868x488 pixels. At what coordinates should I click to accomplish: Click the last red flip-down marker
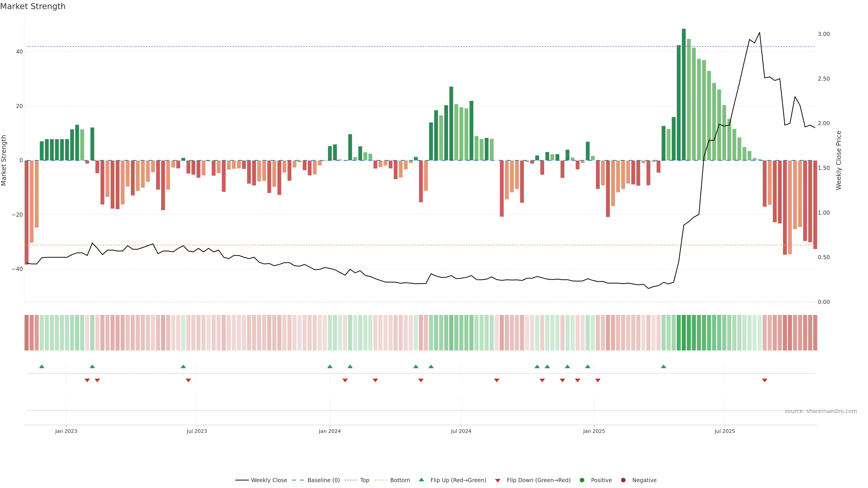pos(764,380)
